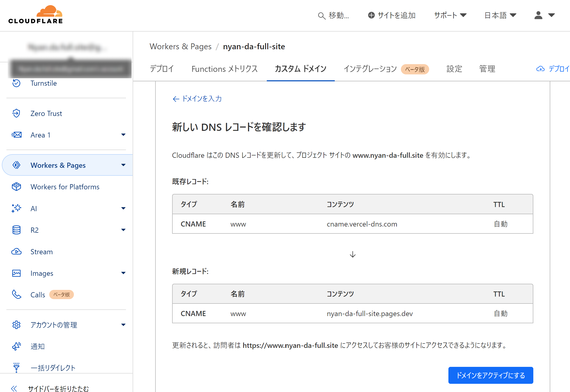Click the Turnstile icon
570x392 pixels.
point(16,83)
